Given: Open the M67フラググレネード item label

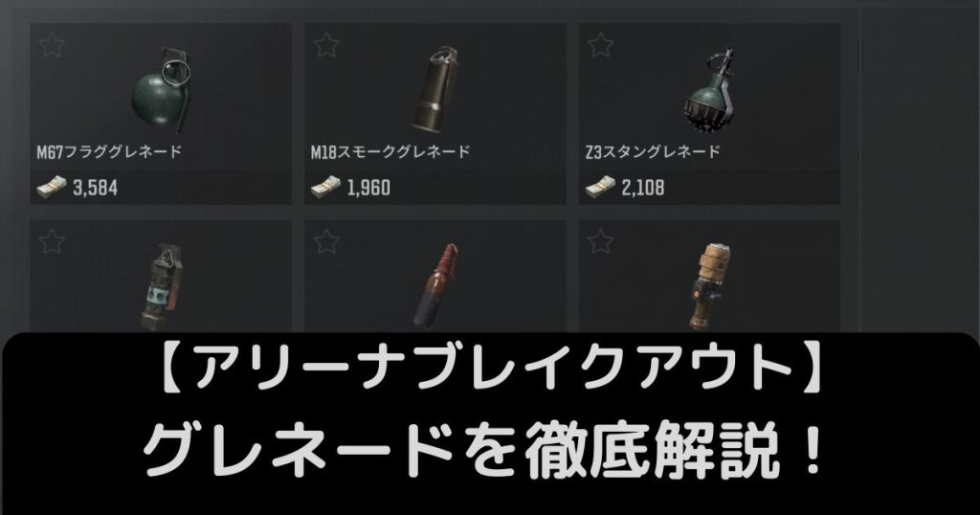Looking at the screenshot, I should [109, 152].
